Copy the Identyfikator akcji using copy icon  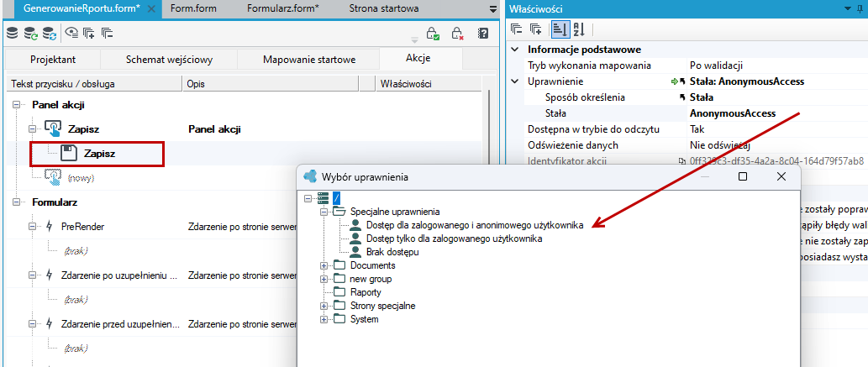[682, 161]
